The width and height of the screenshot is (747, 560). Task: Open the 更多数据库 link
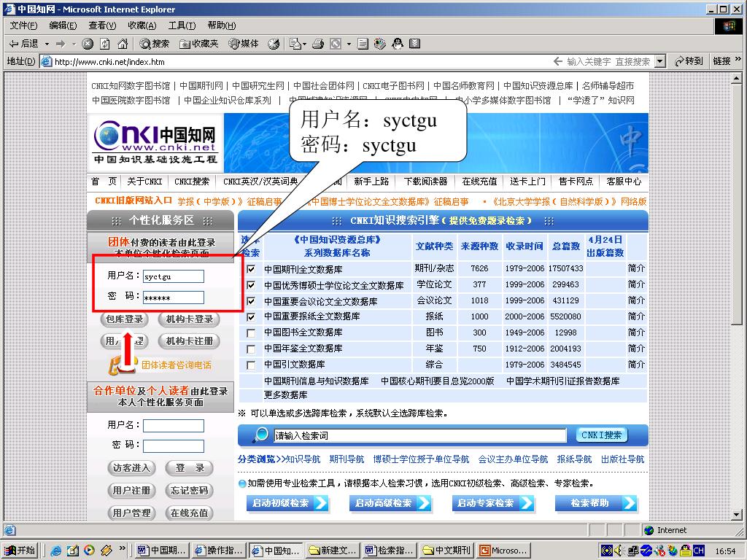(285, 394)
